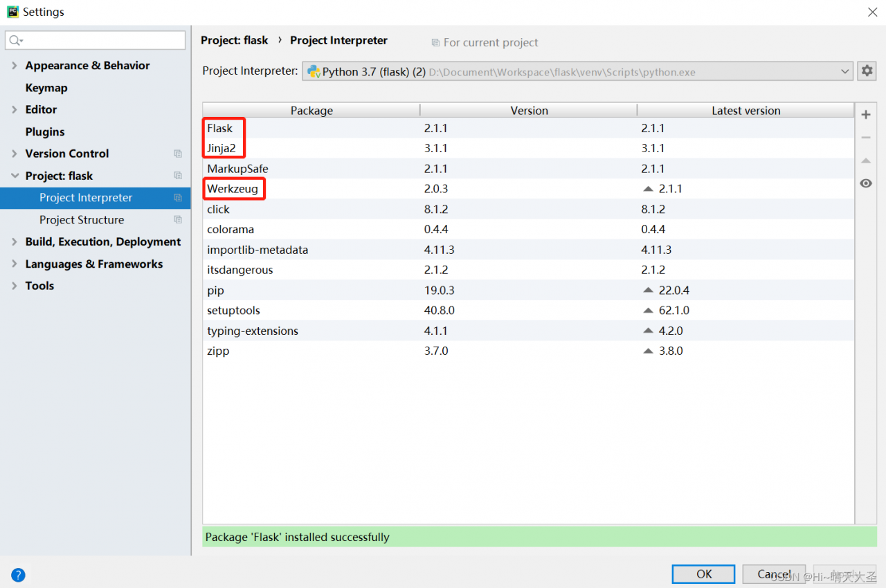Click the PyCharm logo in the title bar
886x588 pixels.
[12, 12]
